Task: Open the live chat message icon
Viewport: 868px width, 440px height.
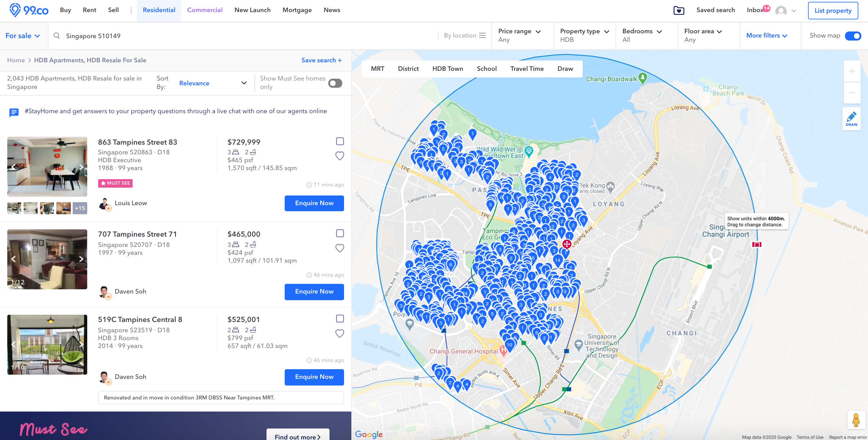Action: tap(14, 113)
